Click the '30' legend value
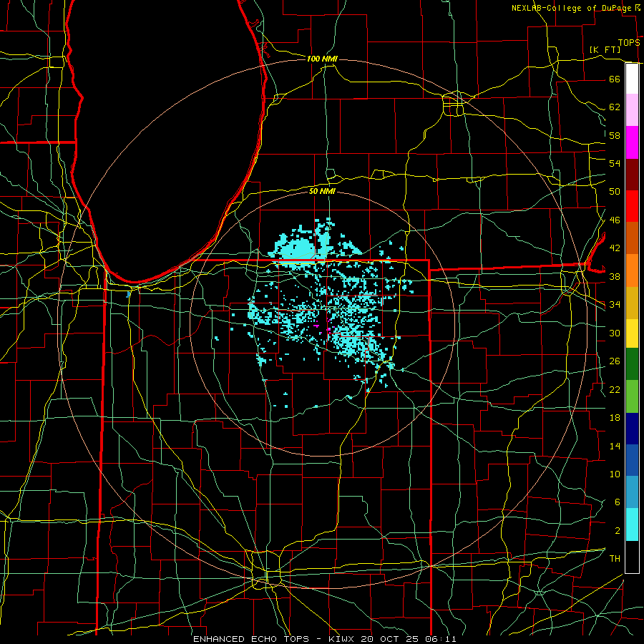The height and width of the screenshot is (644, 644). click(x=615, y=333)
